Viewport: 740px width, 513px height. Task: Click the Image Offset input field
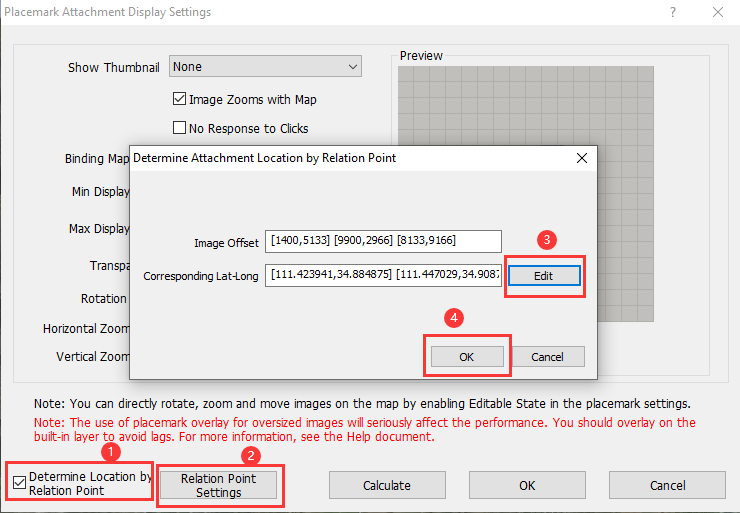click(x=383, y=241)
